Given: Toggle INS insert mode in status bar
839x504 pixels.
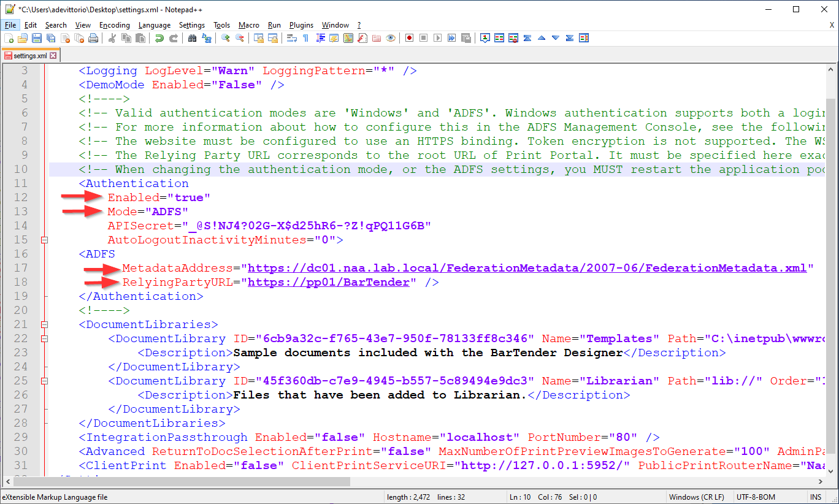Looking at the screenshot, I should (816, 497).
